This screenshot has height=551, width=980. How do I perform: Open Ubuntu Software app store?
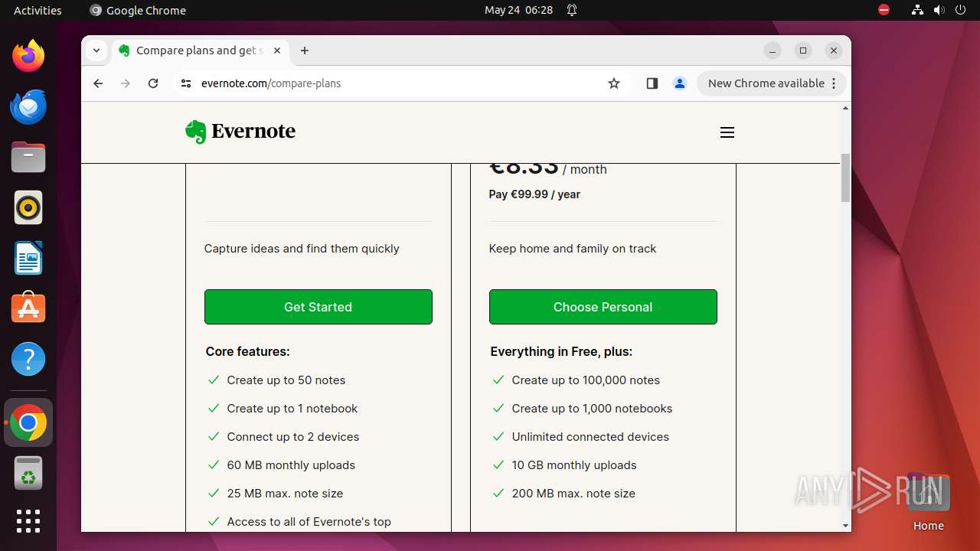tap(28, 308)
